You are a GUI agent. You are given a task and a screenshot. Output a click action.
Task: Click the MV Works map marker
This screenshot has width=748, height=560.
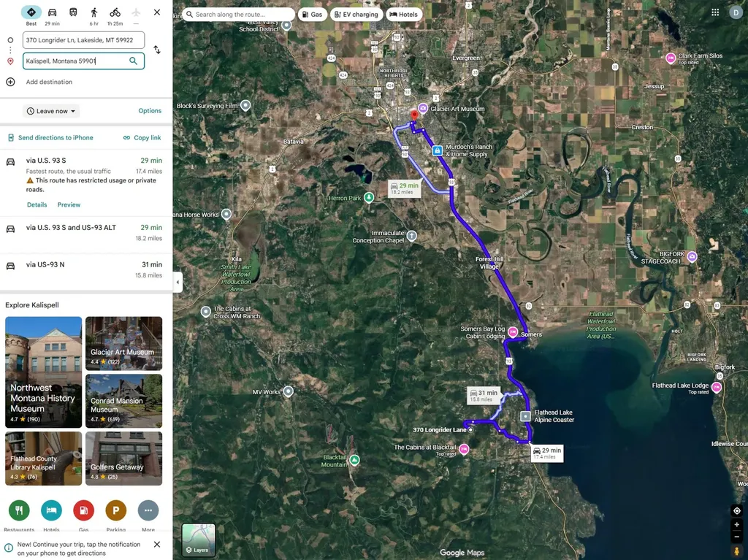click(288, 391)
